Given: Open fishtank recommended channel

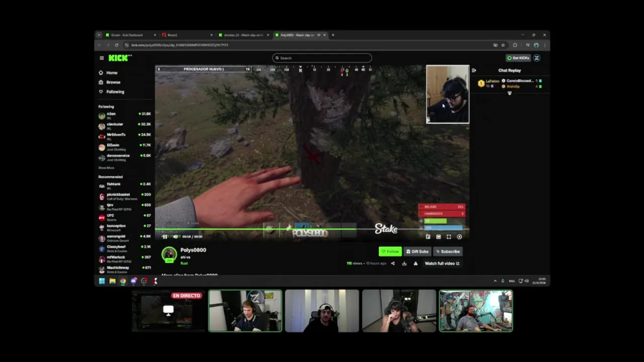Looking at the screenshot, I should [125, 186].
